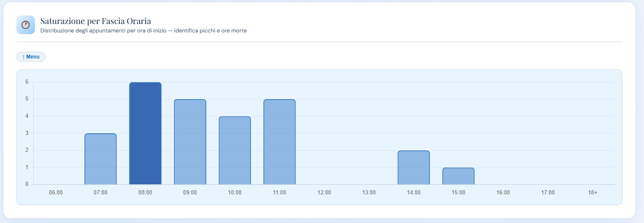The width and height of the screenshot is (644, 223).
Task: Click the 12:00 x-axis label
Action: tap(324, 192)
